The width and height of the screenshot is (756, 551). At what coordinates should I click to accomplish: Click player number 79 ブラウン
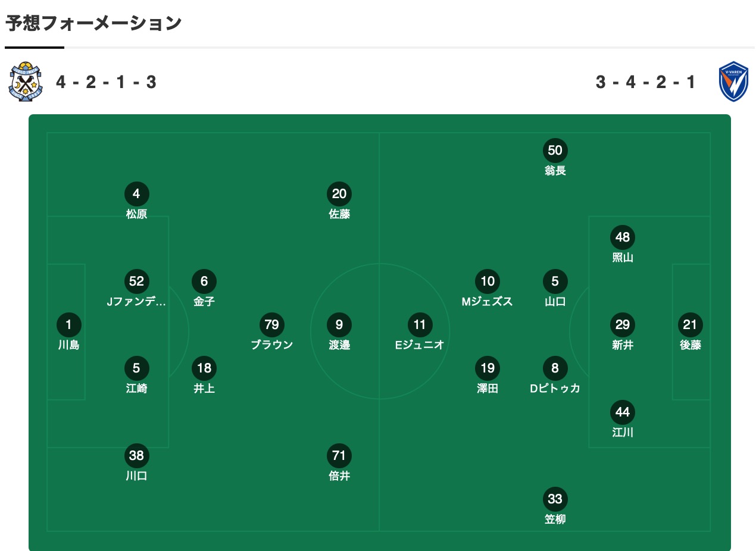(x=271, y=325)
